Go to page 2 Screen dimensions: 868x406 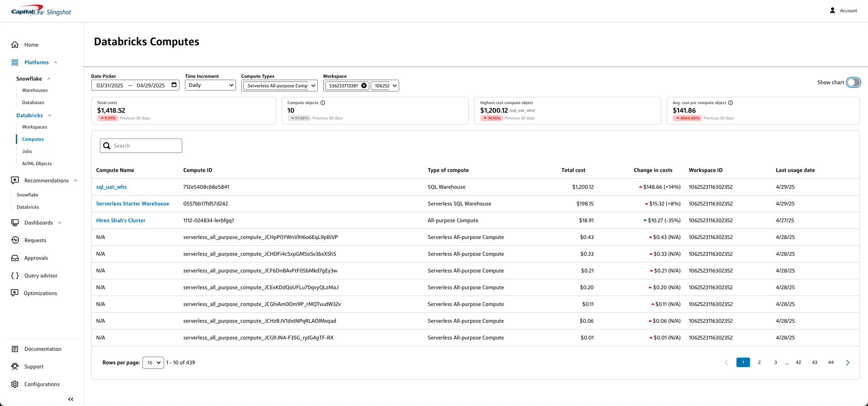[x=759, y=363]
